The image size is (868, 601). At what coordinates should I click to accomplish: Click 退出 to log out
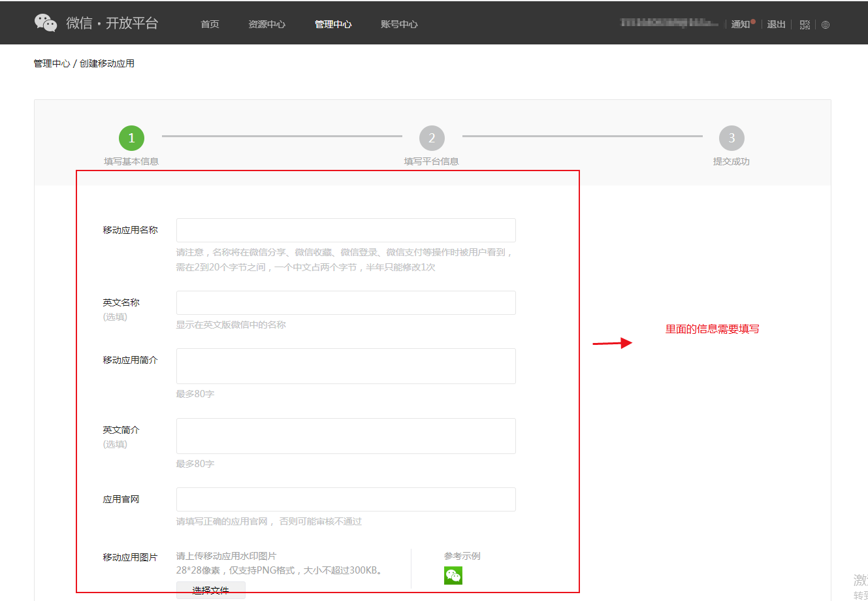click(776, 24)
